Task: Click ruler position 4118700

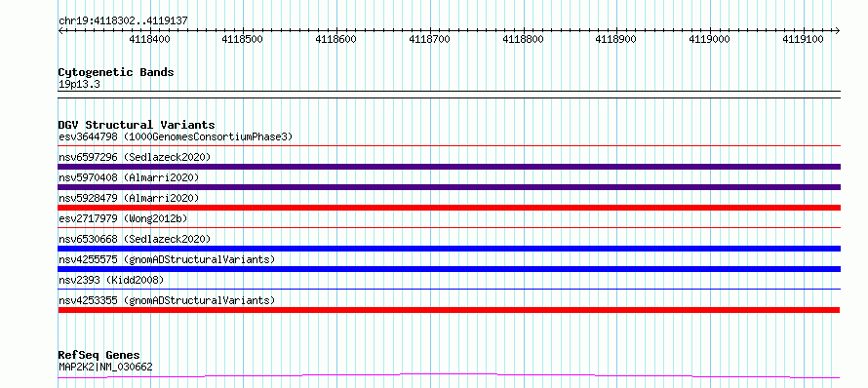Action: (x=430, y=39)
